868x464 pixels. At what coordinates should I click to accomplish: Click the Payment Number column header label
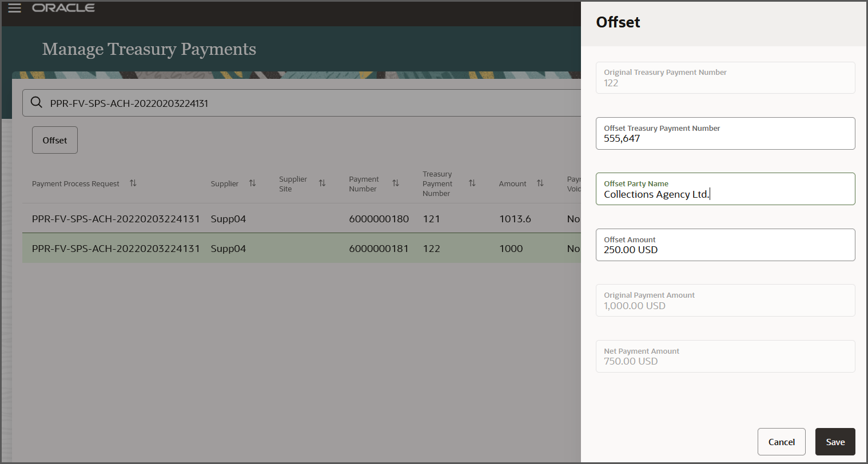tap(364, 184)
